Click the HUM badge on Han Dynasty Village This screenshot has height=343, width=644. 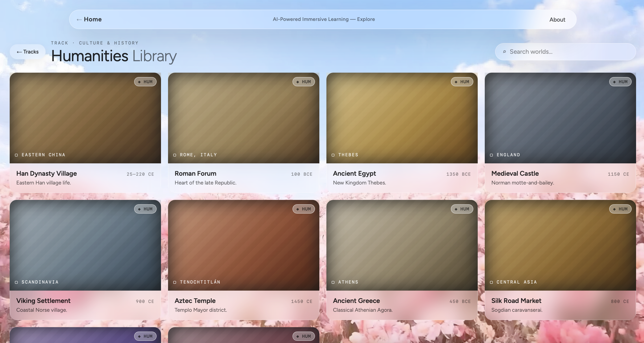point(145,82)
